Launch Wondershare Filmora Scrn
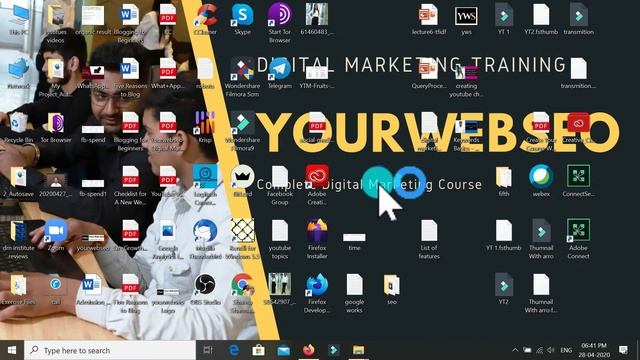 pyautogui.click(x=242, y=77)
